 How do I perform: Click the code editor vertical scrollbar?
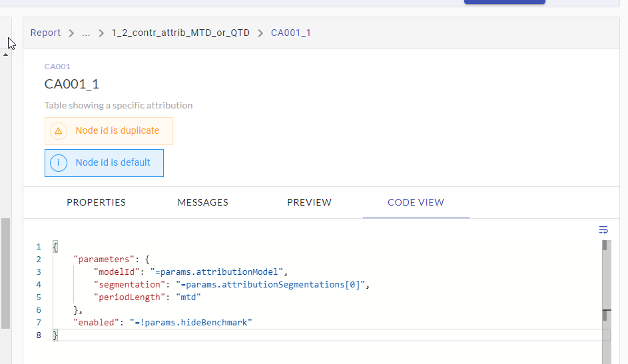[x=605, y=299]
